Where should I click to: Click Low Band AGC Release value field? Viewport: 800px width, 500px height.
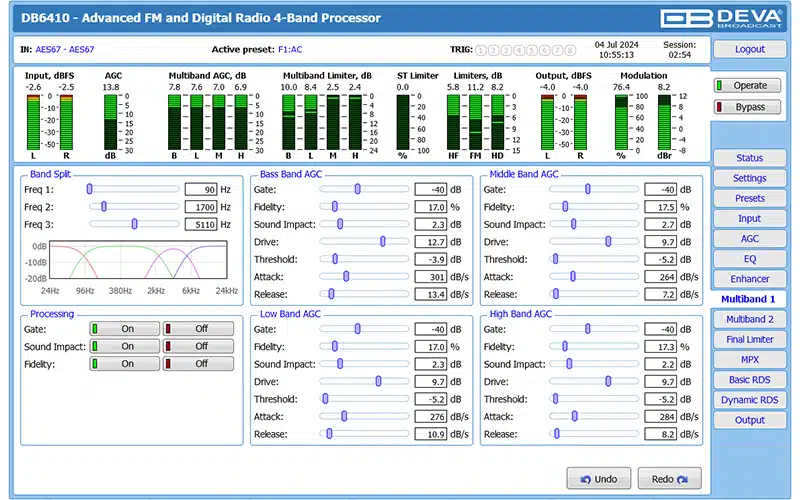pos(431,434)
